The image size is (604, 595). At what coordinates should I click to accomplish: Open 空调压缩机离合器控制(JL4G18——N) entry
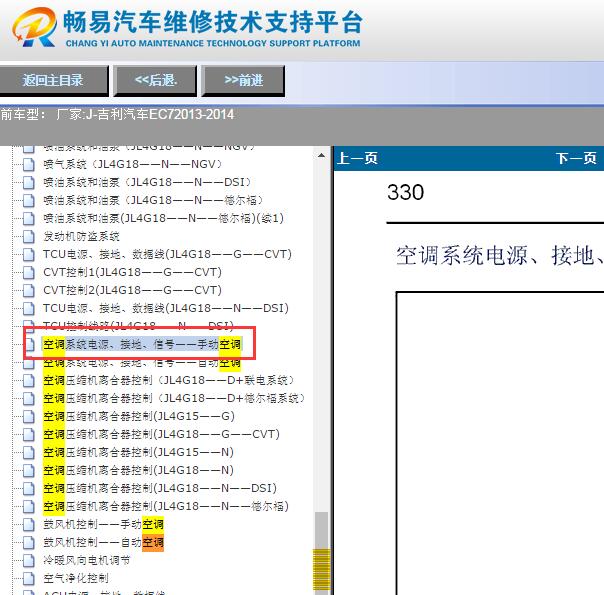click(138, 470)
